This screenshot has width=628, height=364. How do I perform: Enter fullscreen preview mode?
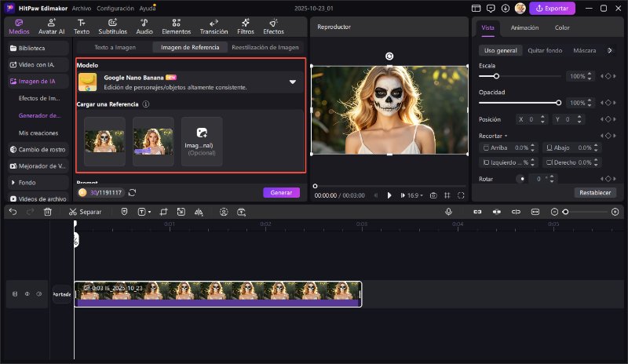(x=460, y=195)
